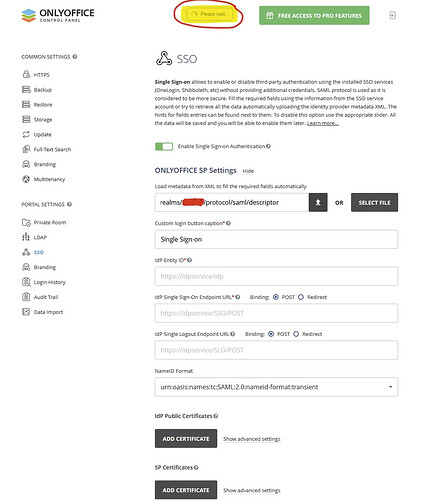Select Redirect binding for Sign-On Endpoint
Image resolution: width=437 pixels, height=500 pixels.
click(x=301, y=297)
